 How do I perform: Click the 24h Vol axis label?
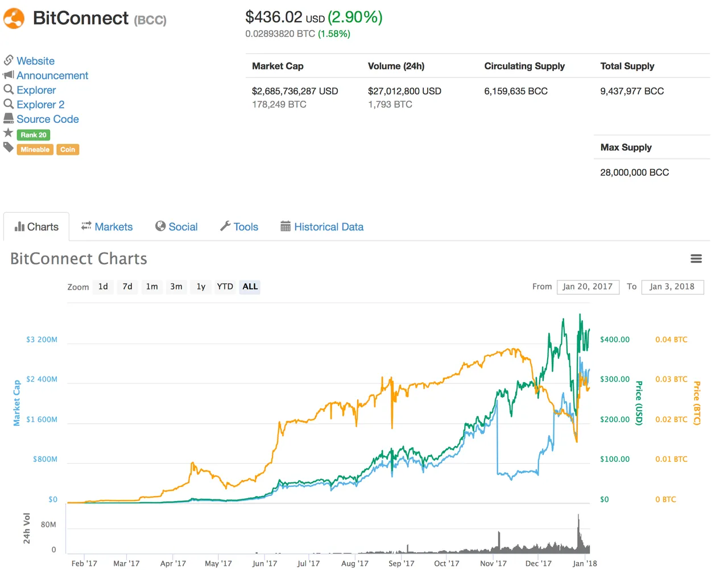tap(27, 528)
